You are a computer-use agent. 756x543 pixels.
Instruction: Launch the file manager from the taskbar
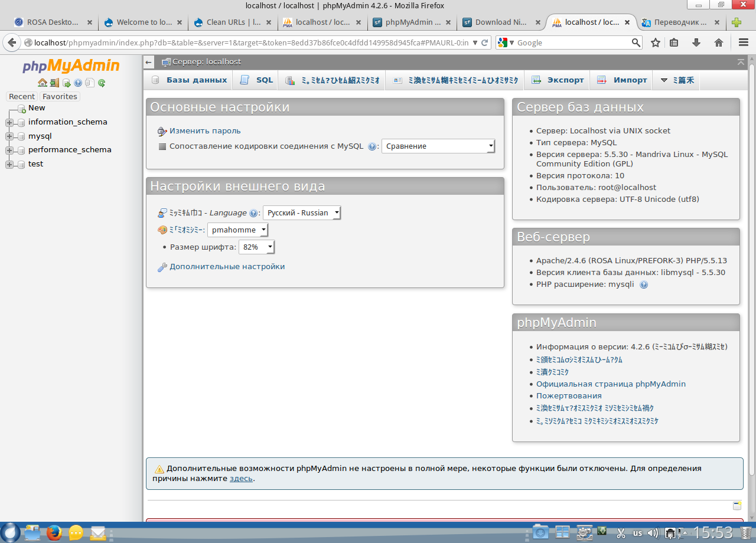coord(32,533)
